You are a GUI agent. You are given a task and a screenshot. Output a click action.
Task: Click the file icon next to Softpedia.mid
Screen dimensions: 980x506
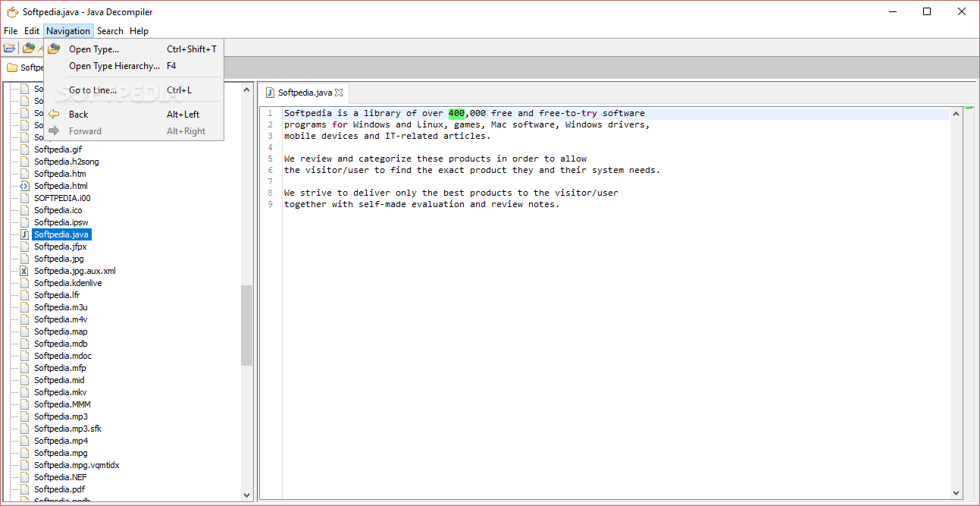point(24,380)
